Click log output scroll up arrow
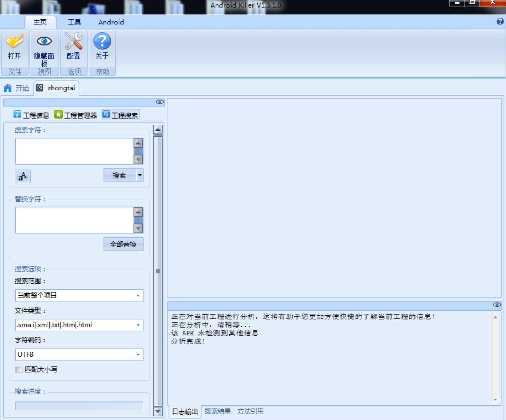506x420 pixels. 495,317
